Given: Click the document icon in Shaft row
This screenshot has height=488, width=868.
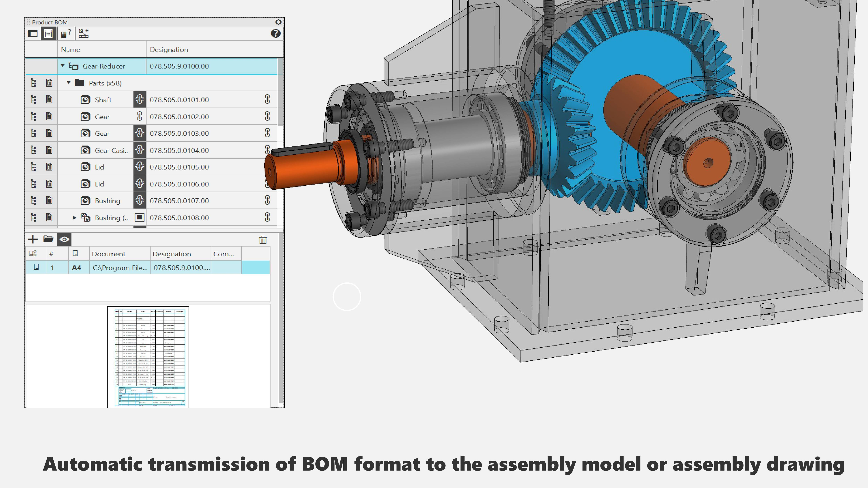Looking at the screenshot, I should [49, 100].
